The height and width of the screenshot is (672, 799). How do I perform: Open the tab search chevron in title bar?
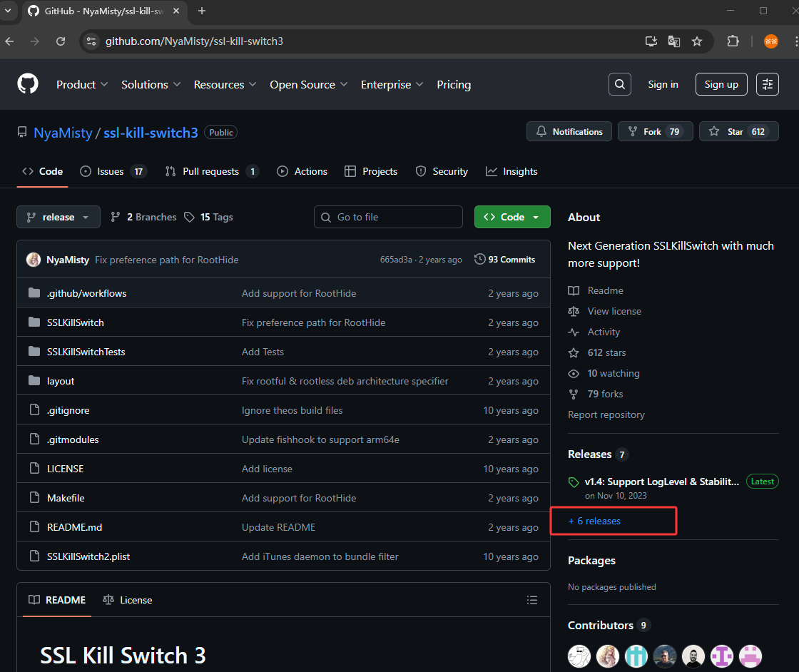tap(8, 10)
